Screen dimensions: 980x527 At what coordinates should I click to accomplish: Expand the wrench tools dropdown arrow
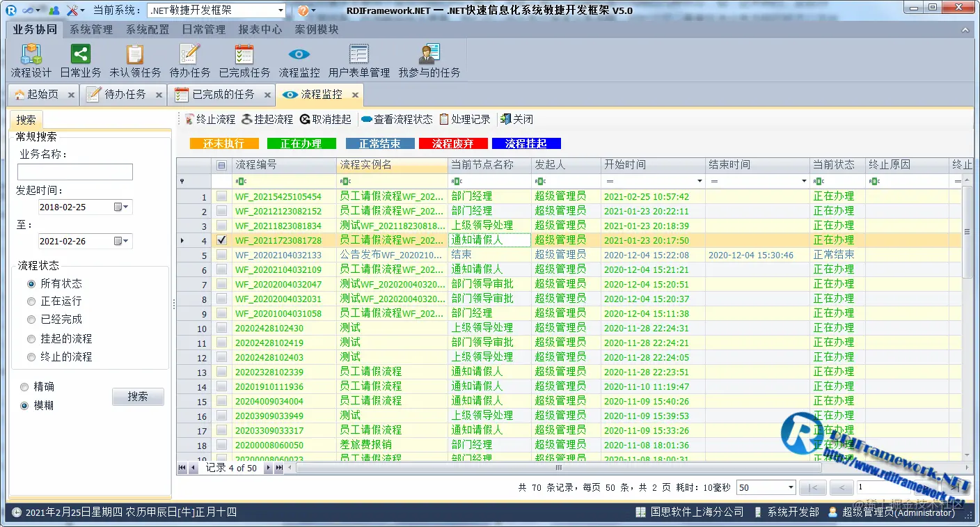82,10
